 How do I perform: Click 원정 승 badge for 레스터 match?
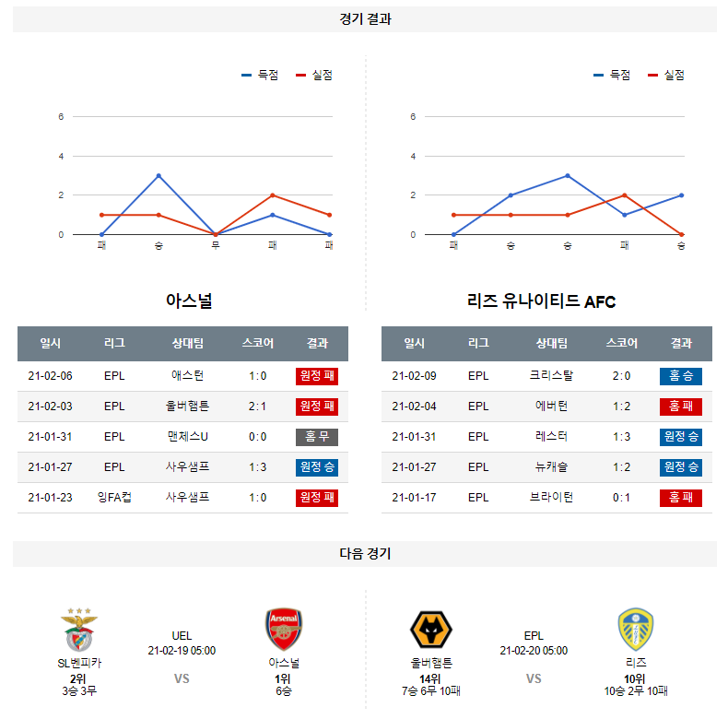tap(681, 437)
